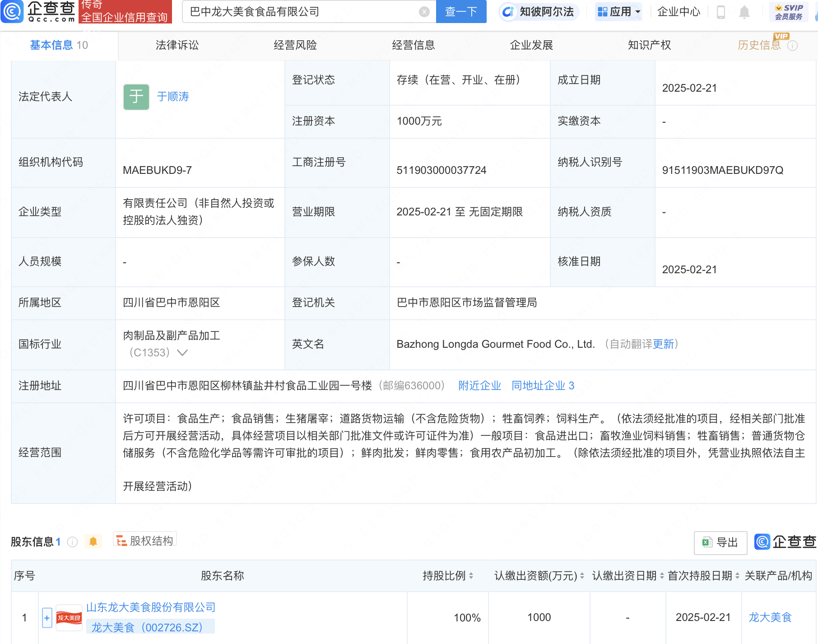The image size is (818, 644).
Task: Switch to 基本信息 tab
Action: [59, 45]
